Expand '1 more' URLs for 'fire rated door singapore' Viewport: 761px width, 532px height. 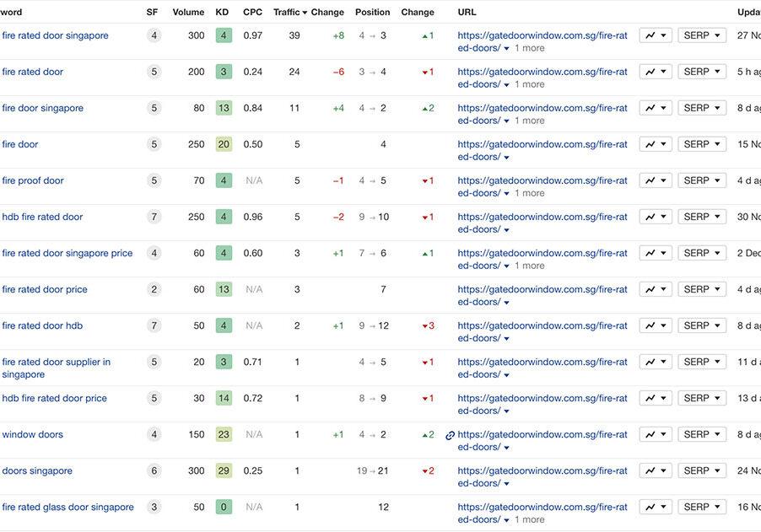tap(528, 48)
